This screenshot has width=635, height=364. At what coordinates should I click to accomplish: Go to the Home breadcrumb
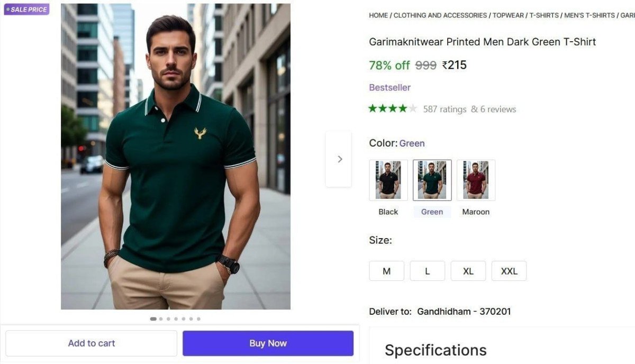coord(378,15)
